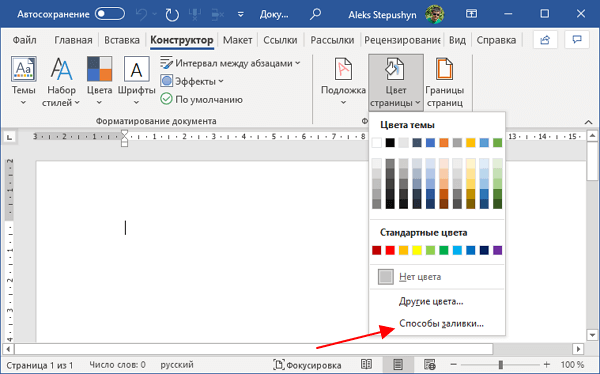The height and width of the screenshot is (374, 600).
Task: Click the horizontal scrollbar right arrow
Action: point(579,349)
